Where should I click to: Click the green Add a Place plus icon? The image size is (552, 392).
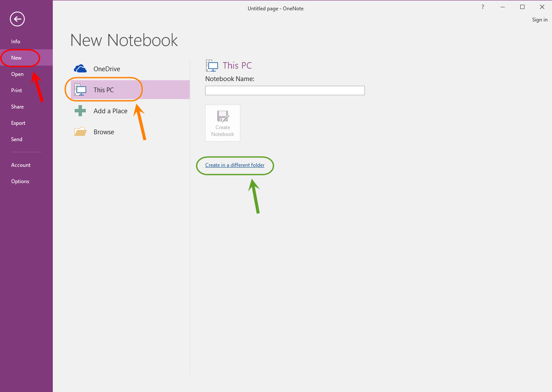pyautogui.click(x=80, y=111)
